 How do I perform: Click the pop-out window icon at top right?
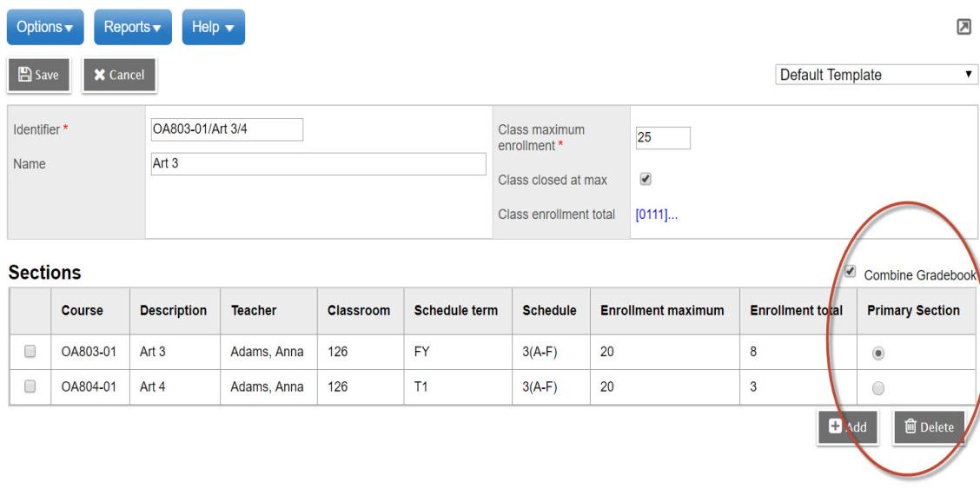963,26
